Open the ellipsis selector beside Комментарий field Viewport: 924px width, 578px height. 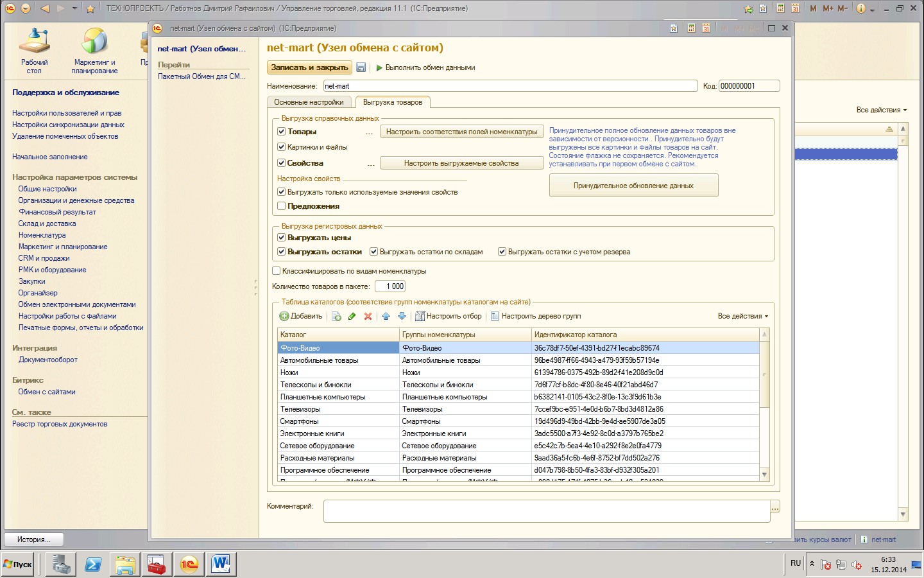tap(775, 507)
